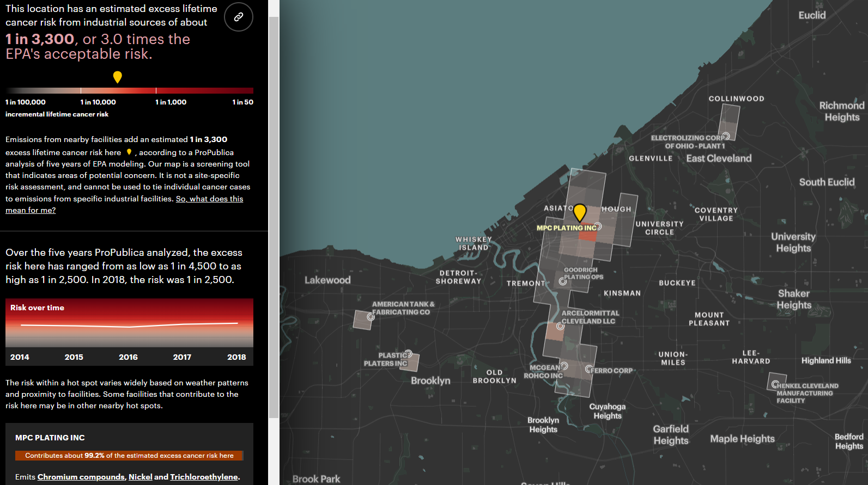Click the Whiskey Island map label
Screen dimensions: 868x485
pyautogui.click(x=474, y=243)
